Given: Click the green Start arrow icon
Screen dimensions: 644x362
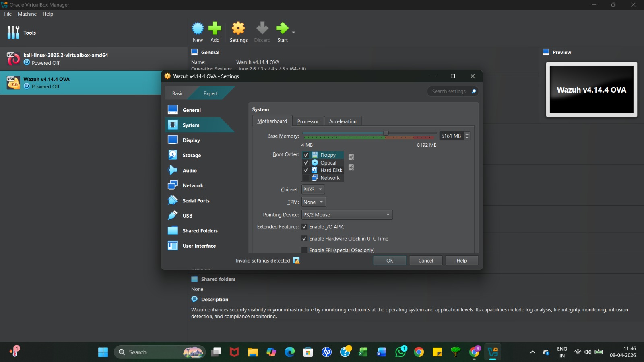Looking at the screenshot, I should [282, 28].
